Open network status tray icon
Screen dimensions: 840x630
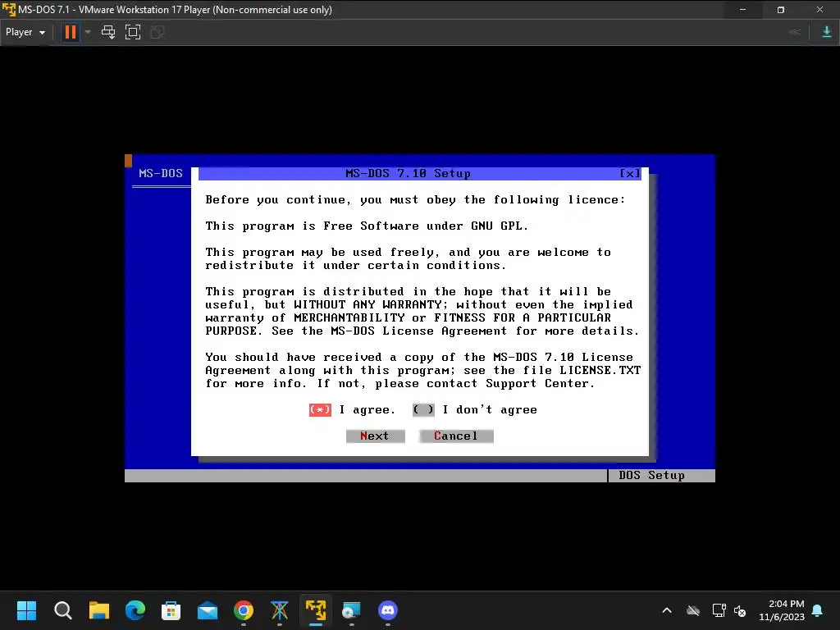point(719,610)
